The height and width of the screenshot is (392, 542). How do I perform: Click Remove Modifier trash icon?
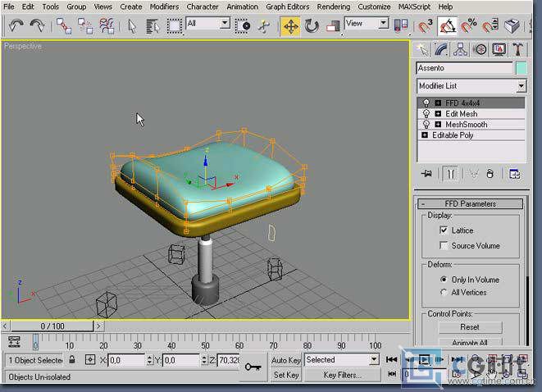pyautogui.click(x=490, y=174)
